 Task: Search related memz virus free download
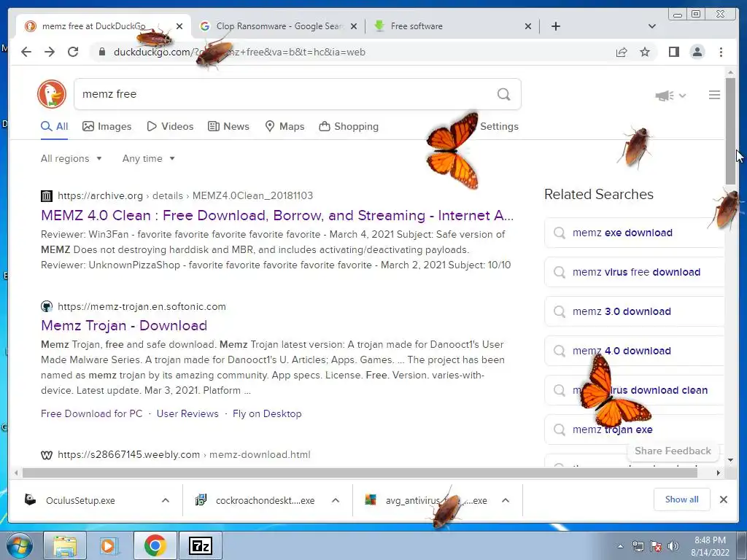(x=634, y=273)
